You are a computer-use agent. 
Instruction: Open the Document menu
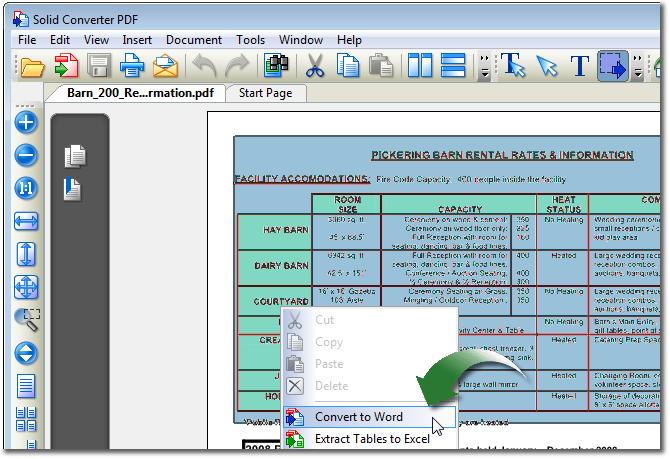(x=193, y=40)
